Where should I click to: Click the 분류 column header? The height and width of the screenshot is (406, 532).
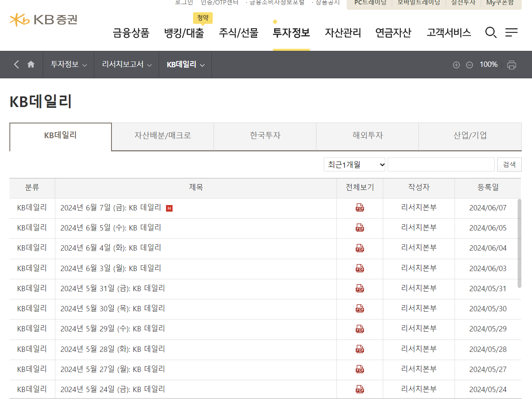pos(32,187)
